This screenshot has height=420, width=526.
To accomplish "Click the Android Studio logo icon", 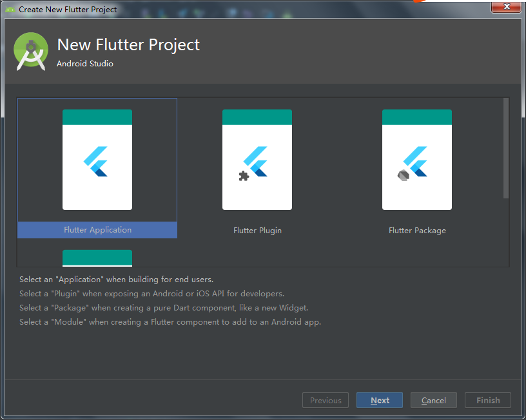I will [x=31, y=52].
